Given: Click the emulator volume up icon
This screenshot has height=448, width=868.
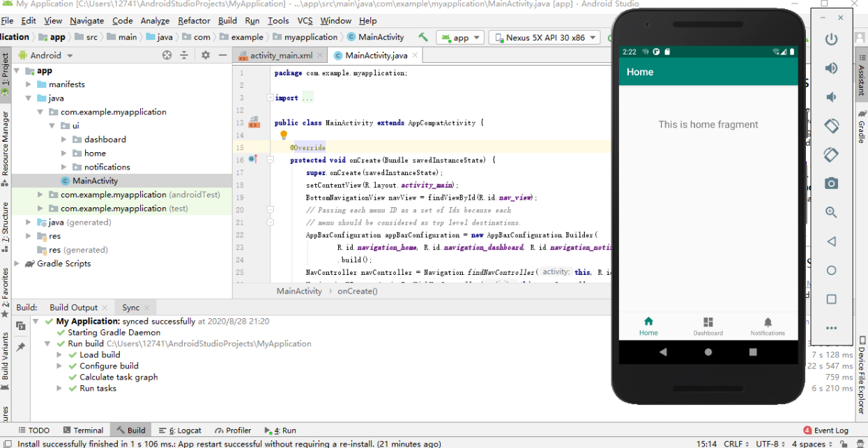Looking at the screenshot, I should point(831,68).
